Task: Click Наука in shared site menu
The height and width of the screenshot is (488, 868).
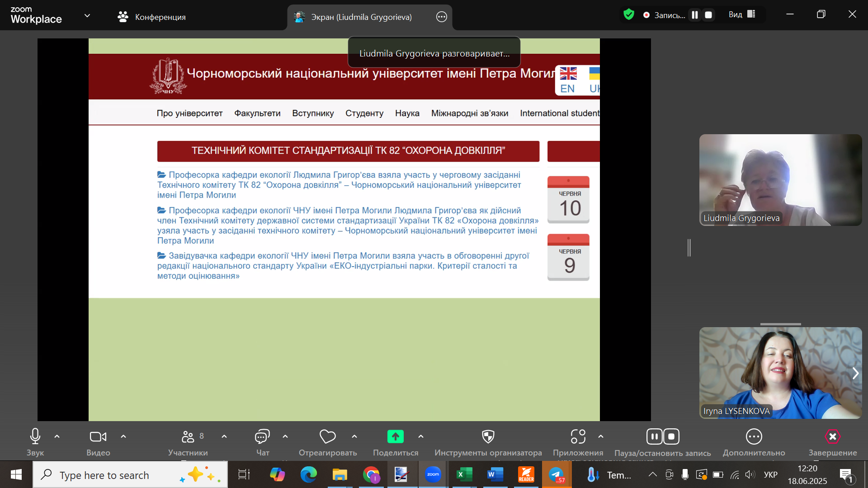Action: [x=407, y=113]
